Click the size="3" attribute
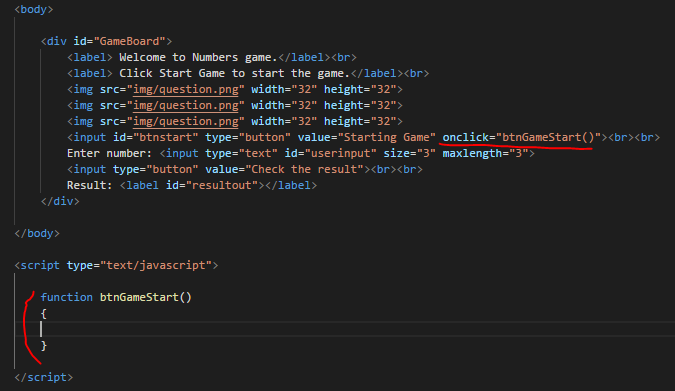675x391 pixels. (409, 153)
